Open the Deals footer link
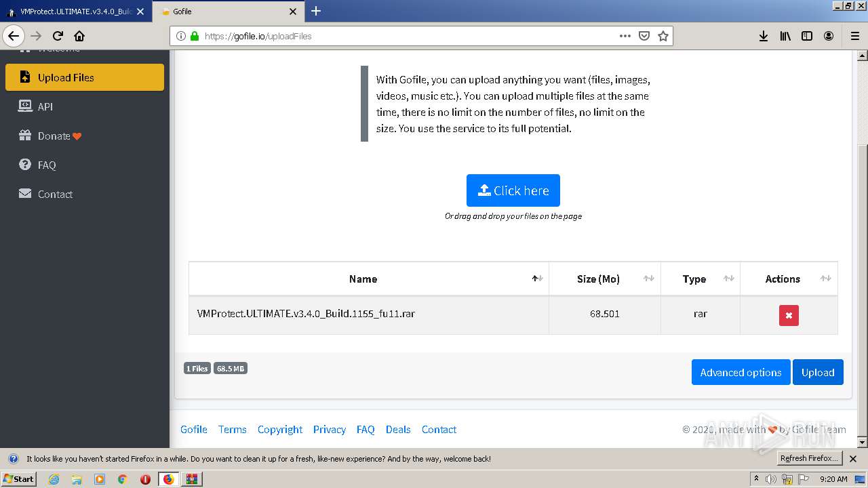Viewport: 868px width, 488px height. [x=398, y=429]
